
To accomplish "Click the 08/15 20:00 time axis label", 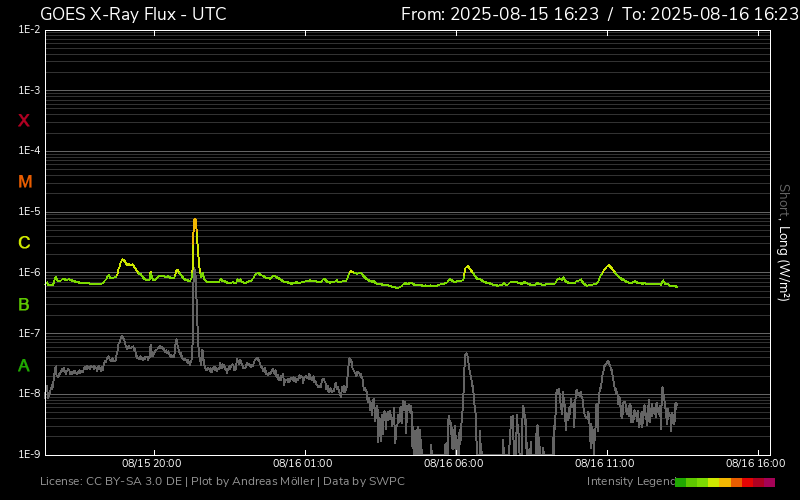I will [x=152, y=464].
